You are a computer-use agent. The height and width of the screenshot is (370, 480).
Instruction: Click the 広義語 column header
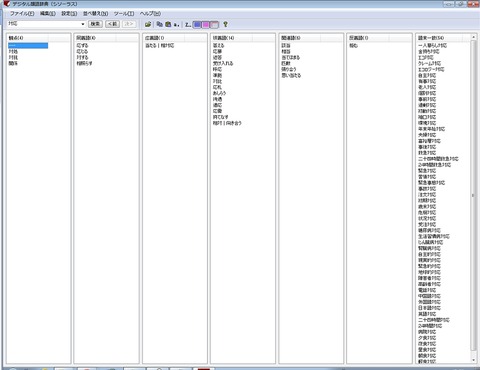[164, 38]
